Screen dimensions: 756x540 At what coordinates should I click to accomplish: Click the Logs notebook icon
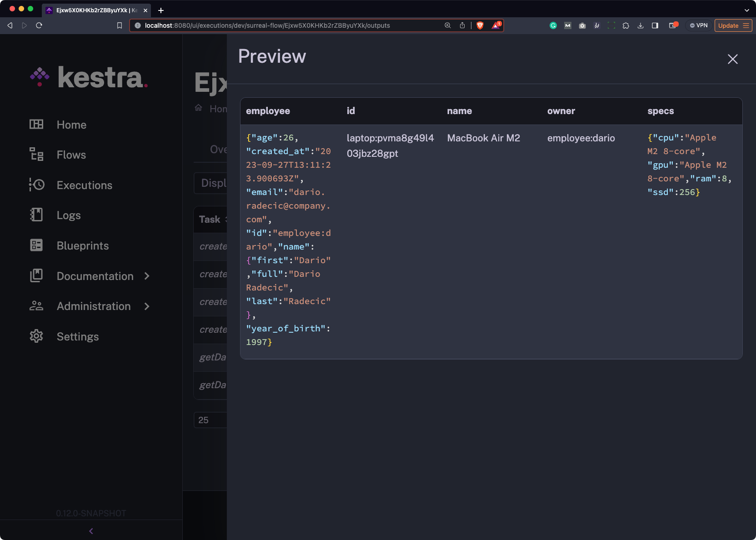(x=36, y=215)
